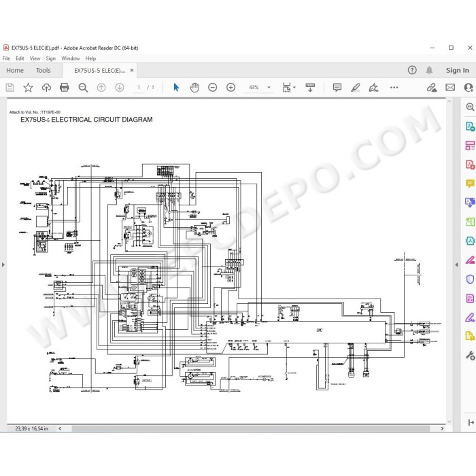Screen dimensions: 476x476
Task: Open Comment tool in right sidebar
Action: (470, 184)
